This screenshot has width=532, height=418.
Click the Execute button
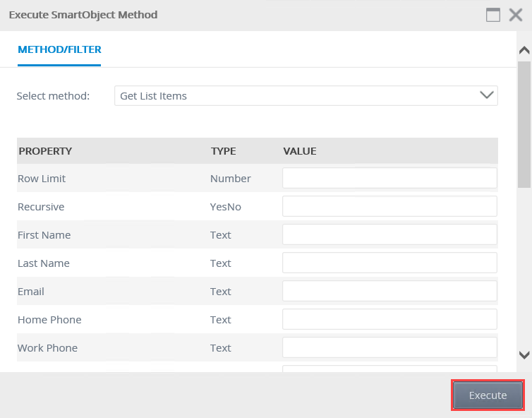(x=488, y=395)
